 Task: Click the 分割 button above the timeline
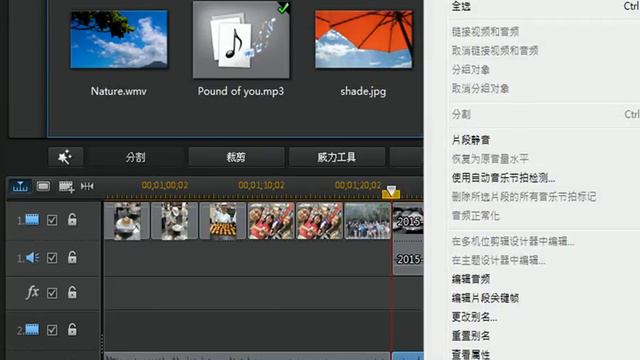[x=136, y=157]
